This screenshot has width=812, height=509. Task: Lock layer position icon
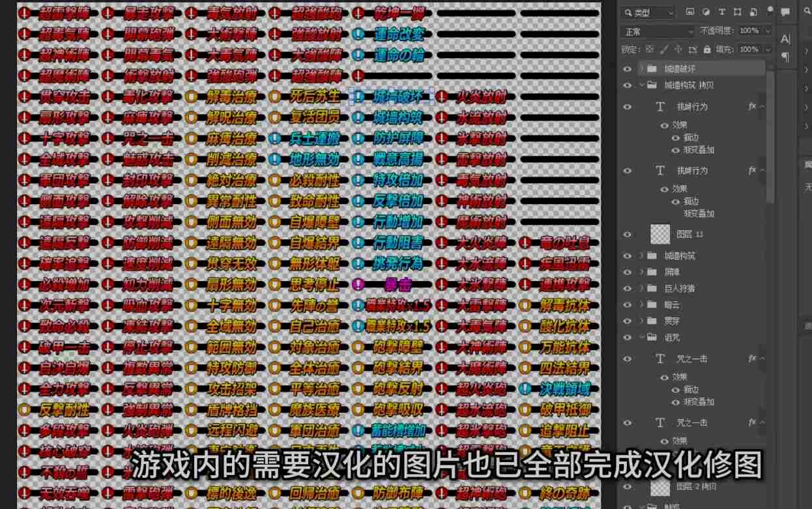[678, 50]
